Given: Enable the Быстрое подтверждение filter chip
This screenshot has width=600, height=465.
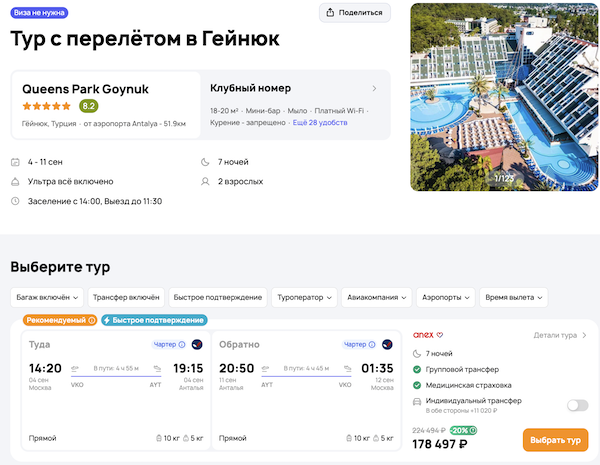Looking at the screenshot, I should click(216, 297).
